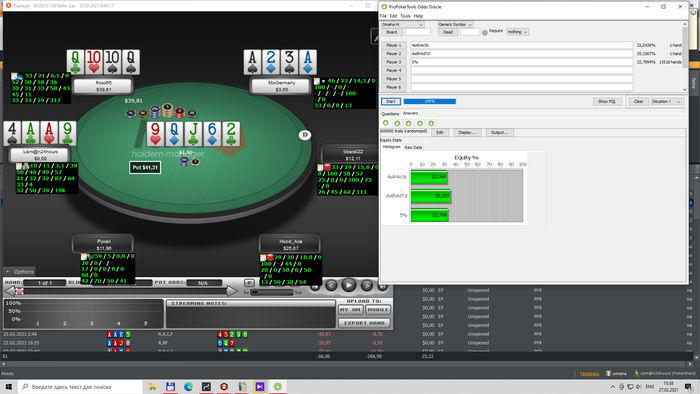Open File Explorer from the taskbar
The width and height of the screenshot is (700, 394).
point(152,386)
